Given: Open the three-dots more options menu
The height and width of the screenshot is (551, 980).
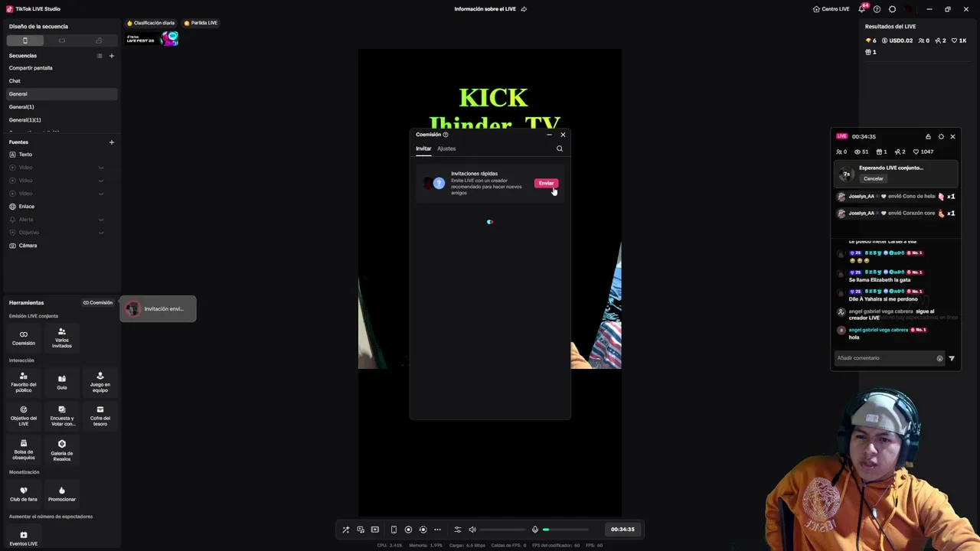Looking at the screenshot, I should pos(437,530).
